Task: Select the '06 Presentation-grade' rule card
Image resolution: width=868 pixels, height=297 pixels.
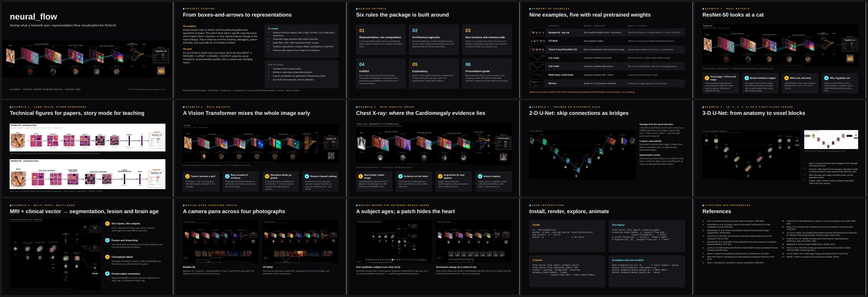Action: click(486, 73)
